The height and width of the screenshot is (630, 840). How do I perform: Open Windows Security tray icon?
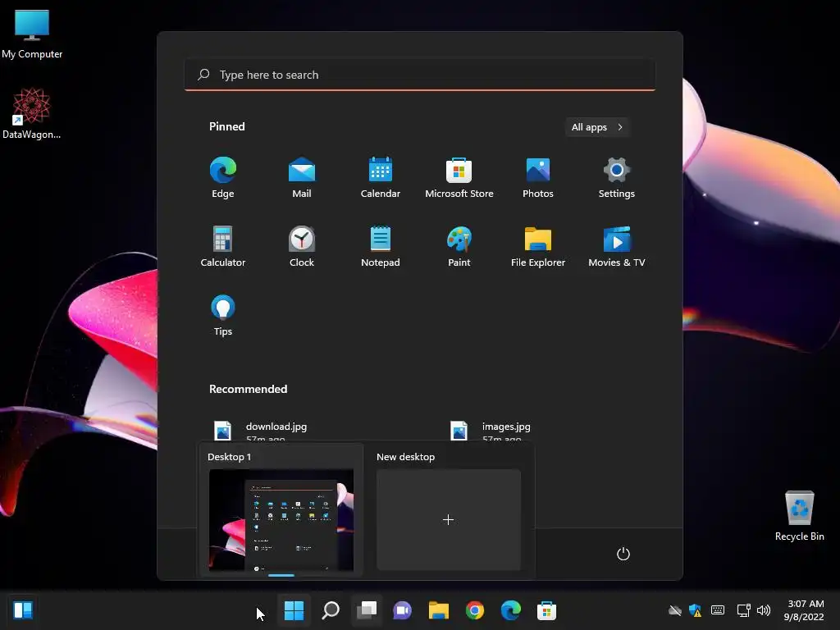click(x=696, y=610)
